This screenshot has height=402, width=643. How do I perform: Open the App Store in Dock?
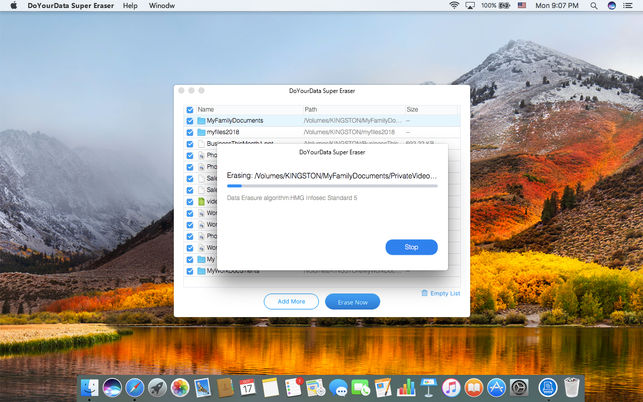(x=496, y=388)
